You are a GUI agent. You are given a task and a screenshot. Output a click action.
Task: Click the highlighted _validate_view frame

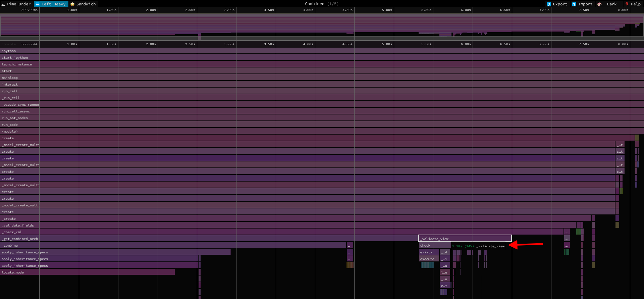point(465,239)
